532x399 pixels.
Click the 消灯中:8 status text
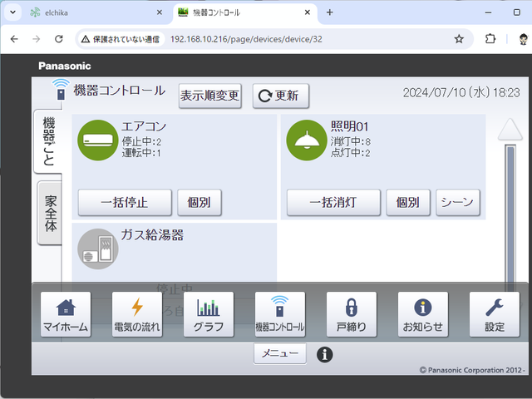pos(351,141)
